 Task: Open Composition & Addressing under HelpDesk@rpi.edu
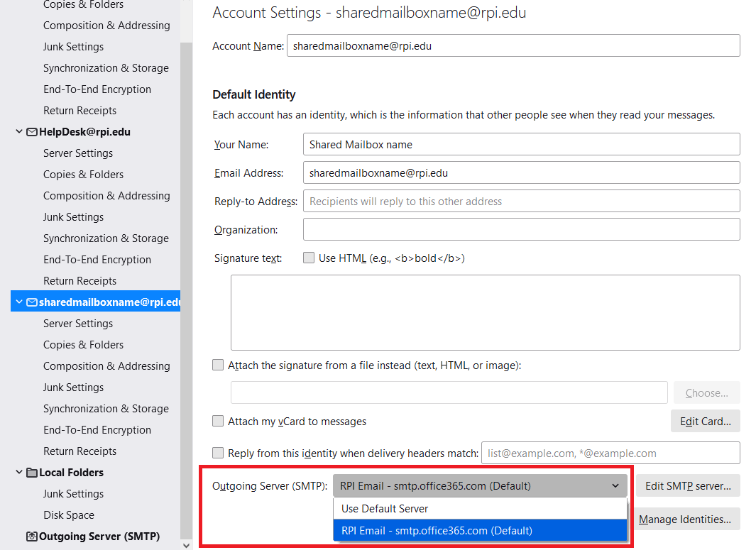pyautogui.click(x=106, y=196)
